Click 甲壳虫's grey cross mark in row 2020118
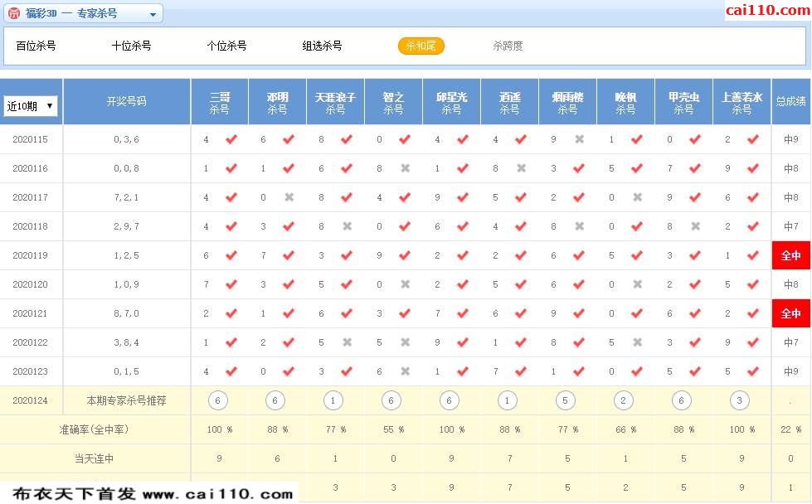Screen dimensions: 812x504 (x=696, y=226)
